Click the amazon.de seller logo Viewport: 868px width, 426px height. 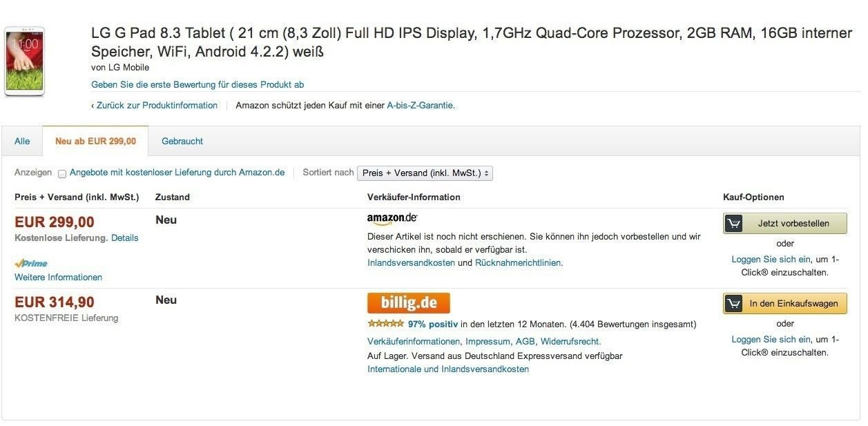392,219
